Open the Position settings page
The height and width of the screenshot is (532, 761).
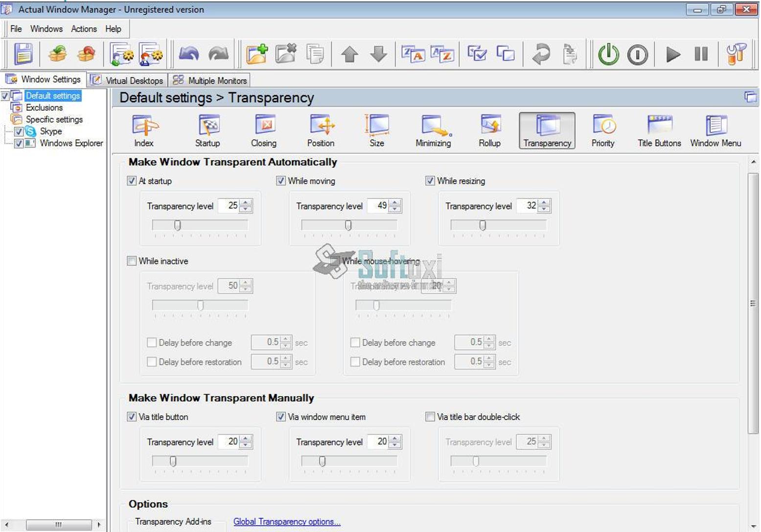click(321, 131)
